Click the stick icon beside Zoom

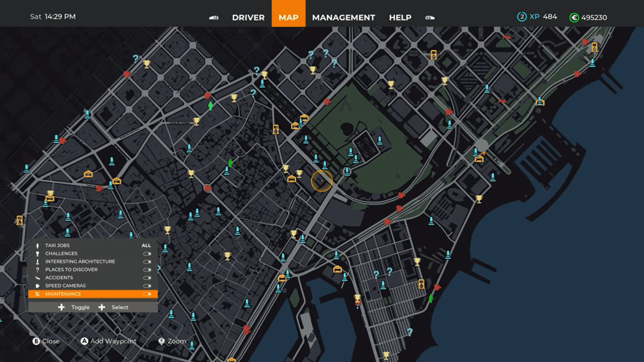point(162,341)
